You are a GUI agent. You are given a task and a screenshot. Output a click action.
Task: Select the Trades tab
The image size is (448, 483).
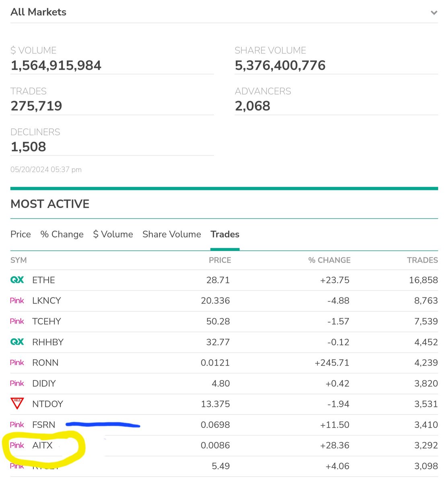pyautogui.click(x=225, y=234)
